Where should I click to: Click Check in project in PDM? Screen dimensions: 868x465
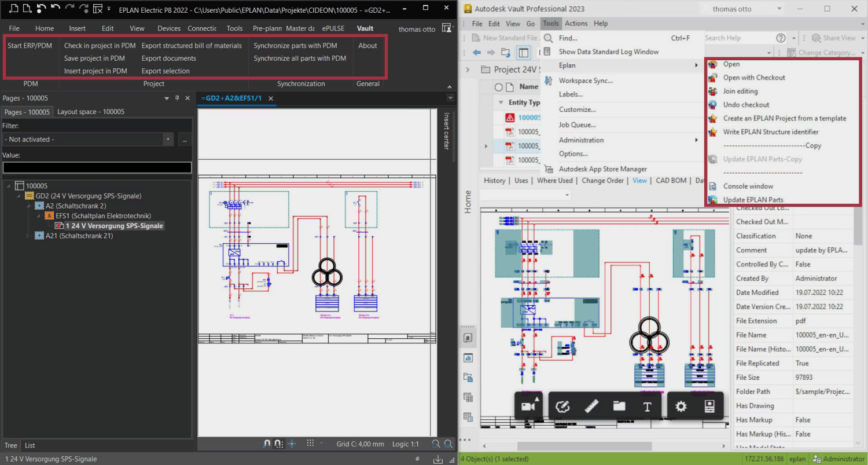(100, 46)
